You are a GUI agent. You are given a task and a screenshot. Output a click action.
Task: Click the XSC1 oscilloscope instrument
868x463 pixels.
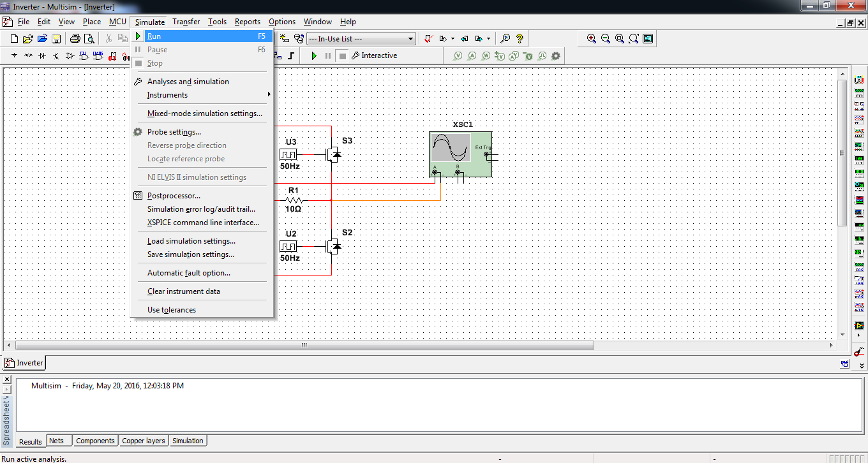[x=461, y=154]
